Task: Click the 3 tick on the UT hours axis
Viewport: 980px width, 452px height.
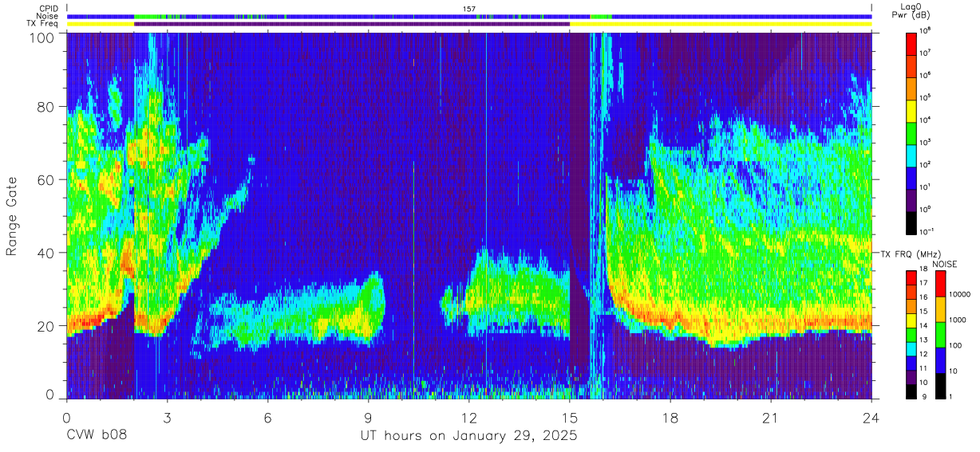Action: pos(167,417)
